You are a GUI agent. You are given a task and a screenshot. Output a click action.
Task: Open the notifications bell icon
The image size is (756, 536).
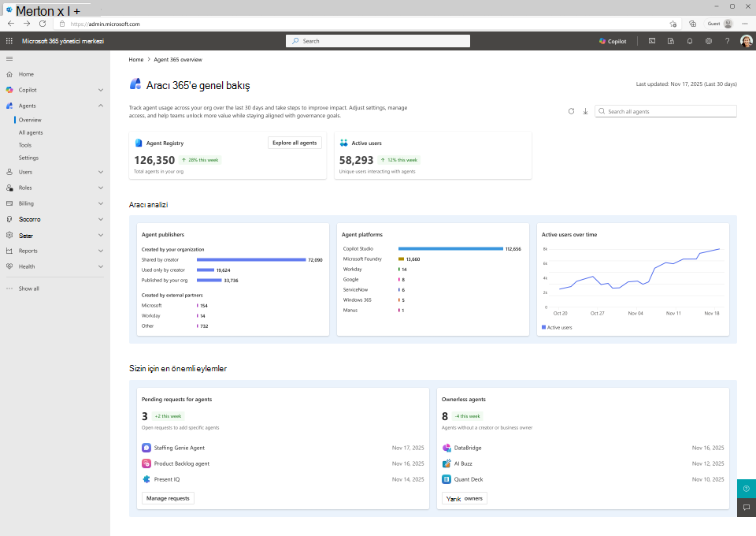[x=690, y=41]
